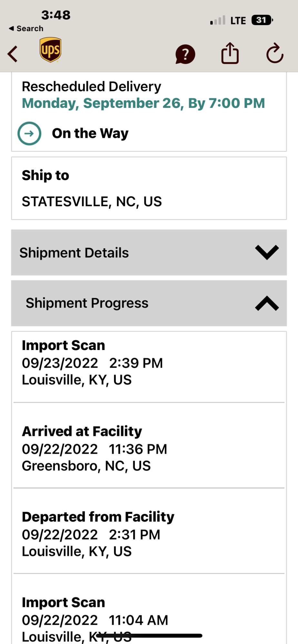Tap the Shipment Progress section header
This screenshot has height=644, width=298.
[87, 303]
